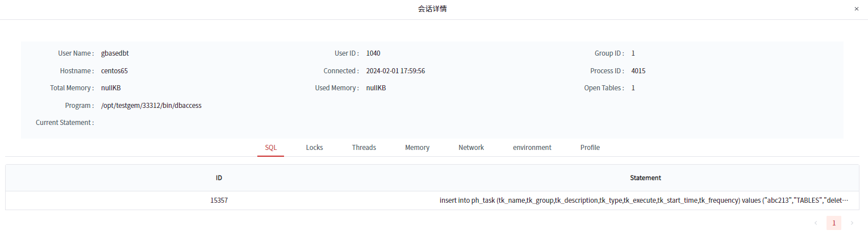The image size is (868, 234).
Task: Click the ID column header
Action: click(x=219, y=178)
